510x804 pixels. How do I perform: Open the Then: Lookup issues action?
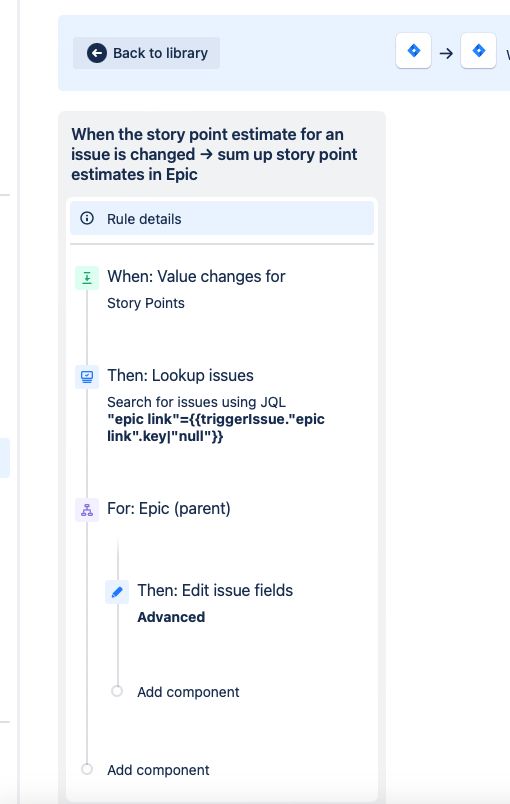(x=180, y=375)
